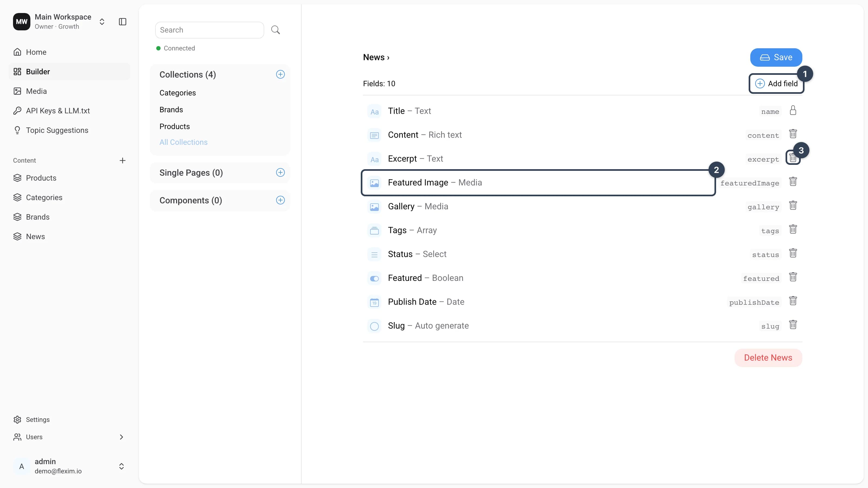This screenshot has height=488, width=868.
Task: Open the admin account menu
Action: [69, 466]
